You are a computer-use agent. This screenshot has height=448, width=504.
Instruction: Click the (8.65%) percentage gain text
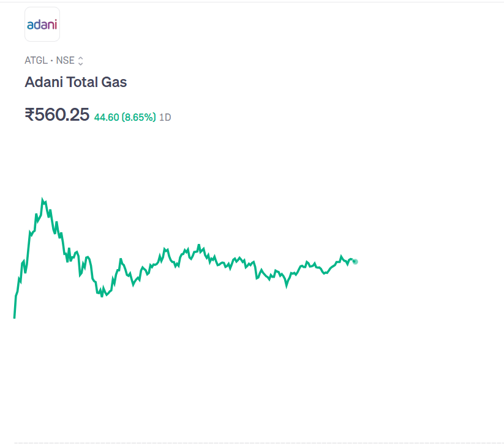[x=138, y=117]
